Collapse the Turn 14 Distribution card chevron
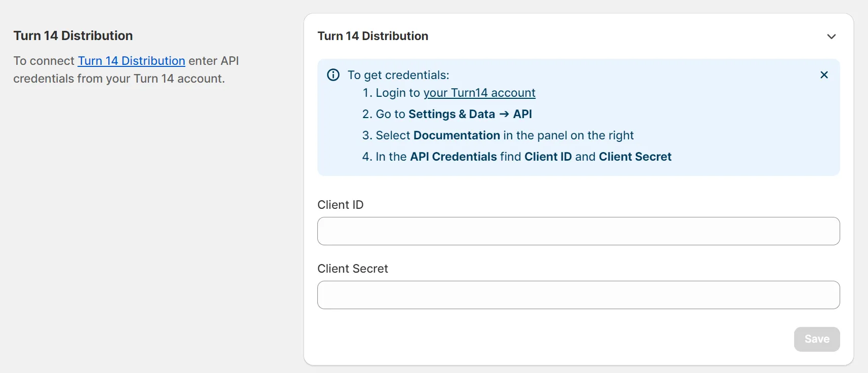 [x=831, y=36]
